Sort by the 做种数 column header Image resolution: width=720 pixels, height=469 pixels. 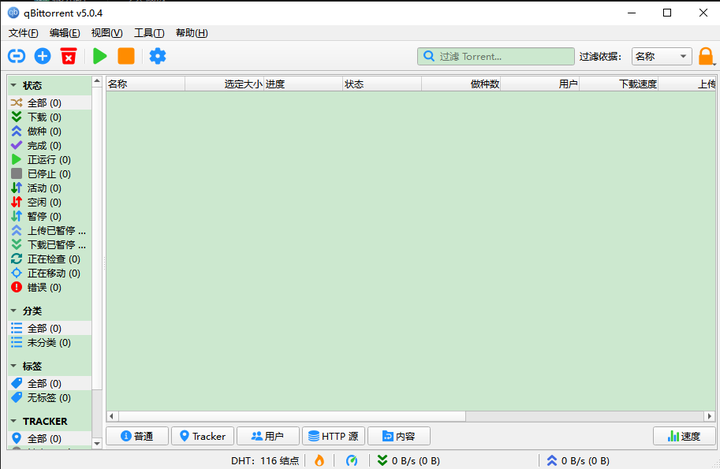(x=461, y=84)
